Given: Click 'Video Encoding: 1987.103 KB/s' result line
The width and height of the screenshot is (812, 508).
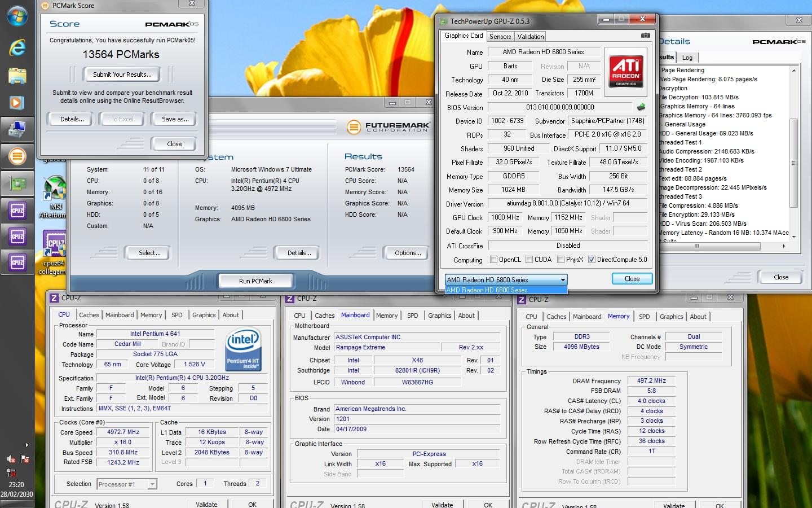Looking at the screenshot, I should pos(702,160).
